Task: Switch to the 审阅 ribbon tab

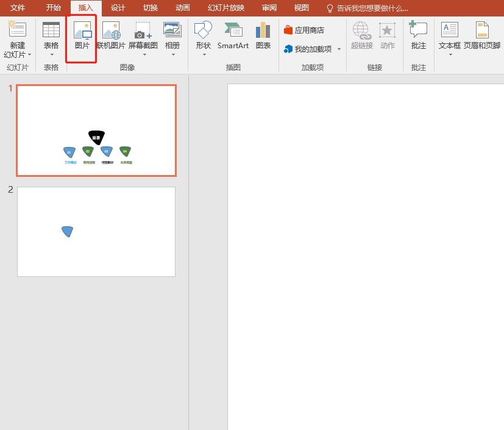Action: click(269, 8)
